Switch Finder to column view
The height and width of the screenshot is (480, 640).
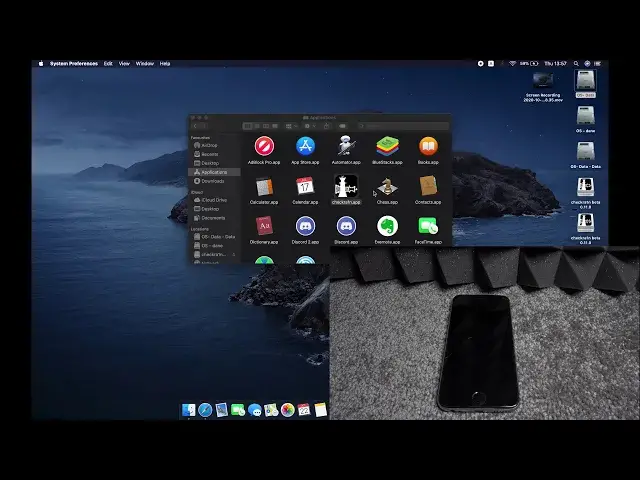[266, 126]
